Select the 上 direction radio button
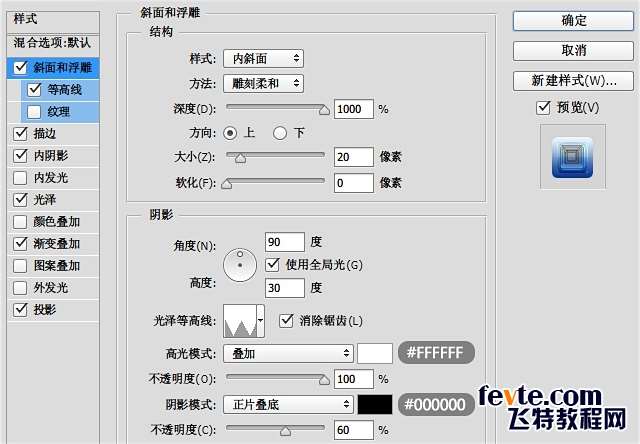Image resolution: width=640 pixels, height=444 pixels. click(x=230, y=133)
